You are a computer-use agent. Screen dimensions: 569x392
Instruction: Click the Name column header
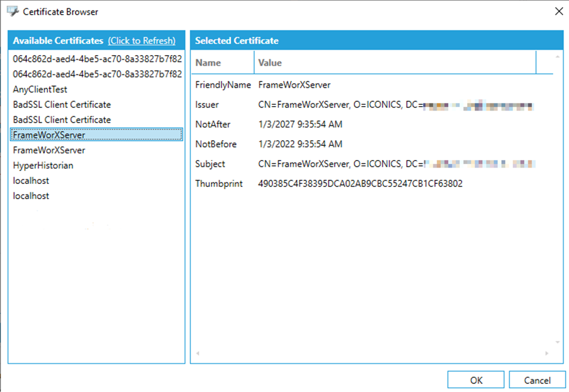pos(223,63)
